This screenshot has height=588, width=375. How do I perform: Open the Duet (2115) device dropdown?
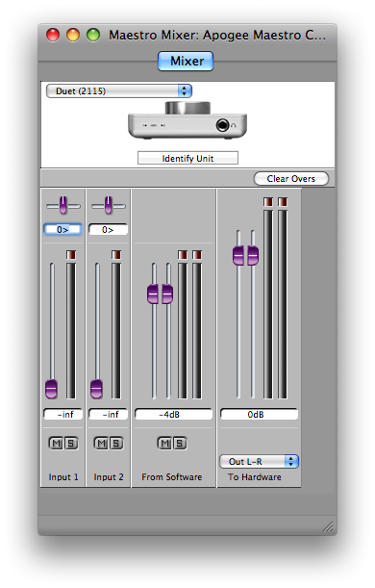click(119, 90)
